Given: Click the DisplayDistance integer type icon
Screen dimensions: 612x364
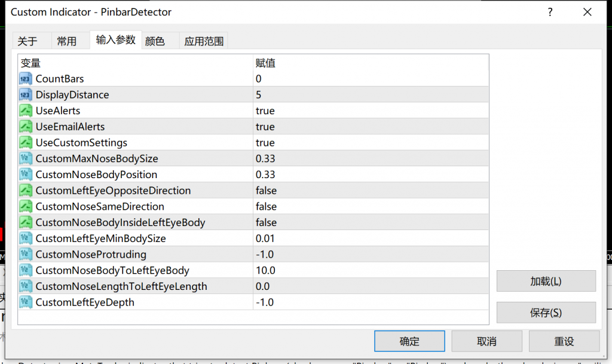Looking at the screenshot, I should click(x=26, y=95).
